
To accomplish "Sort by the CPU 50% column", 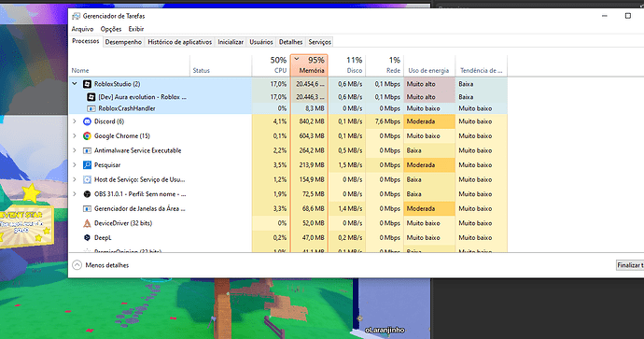I will tap(271, 65).
